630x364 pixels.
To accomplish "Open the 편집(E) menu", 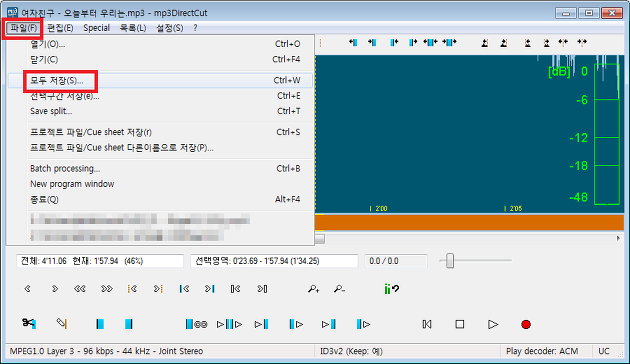I will tap(60, 28).
